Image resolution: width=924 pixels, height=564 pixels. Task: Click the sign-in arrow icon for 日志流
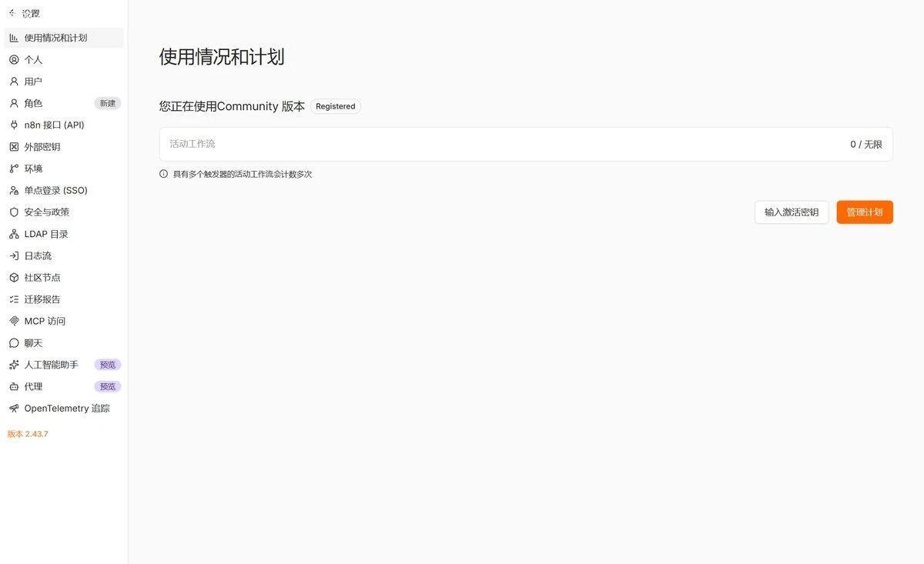[14, 255]
